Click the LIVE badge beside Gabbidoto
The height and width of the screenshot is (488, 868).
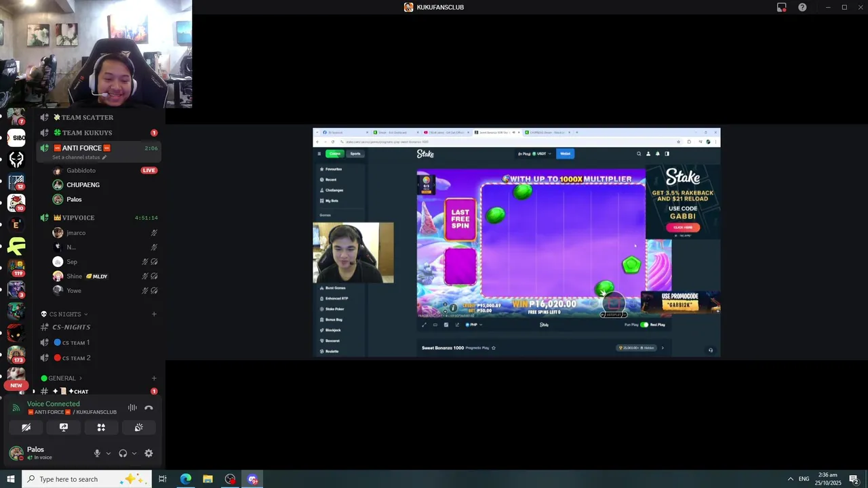pyautogui.click(x=149, y=171)
